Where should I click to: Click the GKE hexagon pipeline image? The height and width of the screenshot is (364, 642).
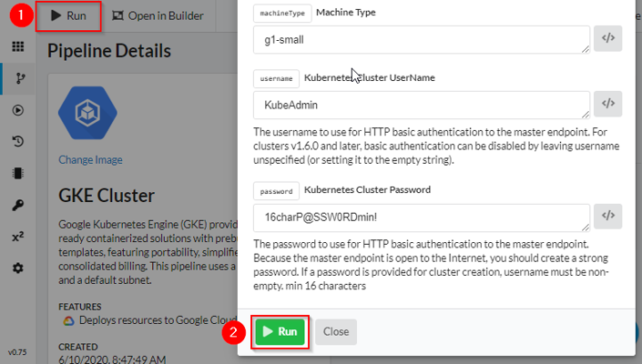tap(87, 113)
